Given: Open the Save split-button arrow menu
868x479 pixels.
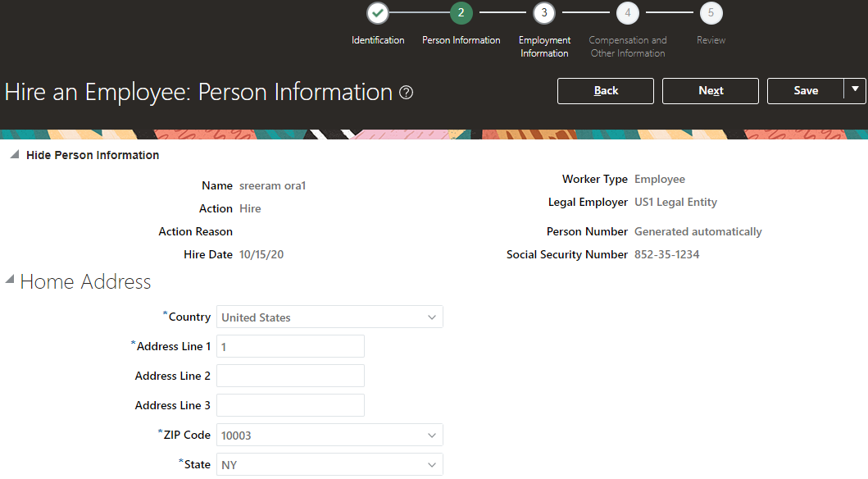Looking at the screenshot, I should 855,90.
